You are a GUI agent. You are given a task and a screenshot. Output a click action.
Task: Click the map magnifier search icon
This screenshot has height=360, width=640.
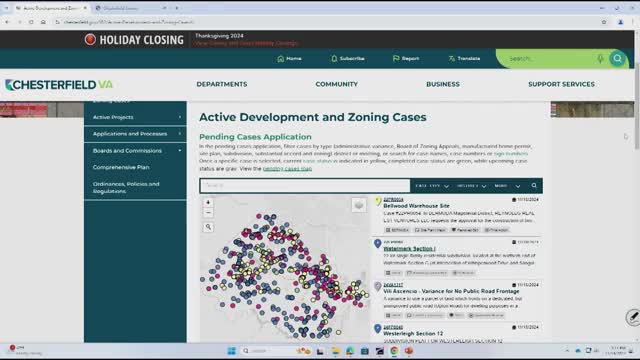point(208,227)
